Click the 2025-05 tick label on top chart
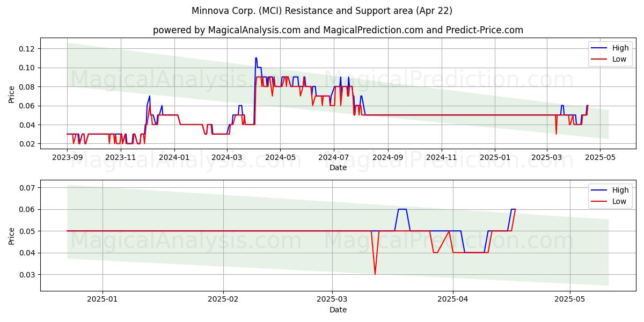Screen dimensions: 644x322 pos(599,158)
